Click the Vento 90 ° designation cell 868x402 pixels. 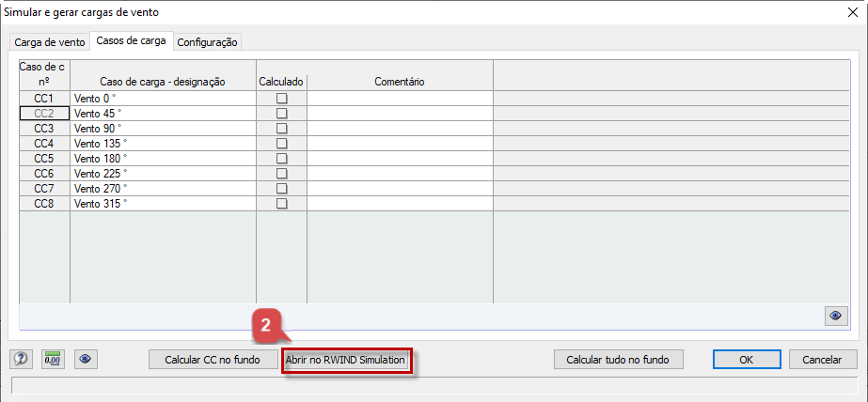tap(163, 129)
